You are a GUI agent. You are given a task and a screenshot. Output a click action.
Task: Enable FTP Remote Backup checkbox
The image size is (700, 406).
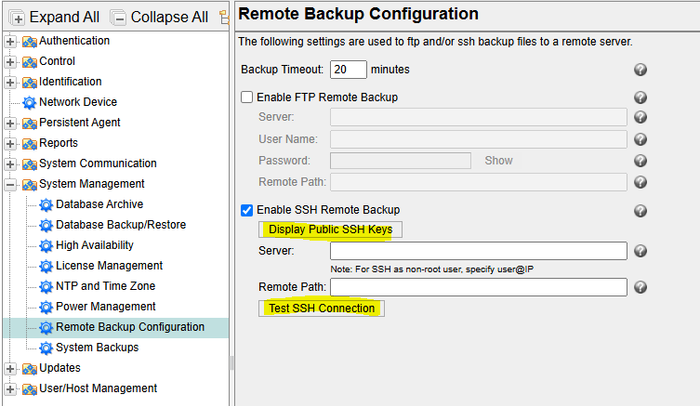(x=247, y=98)
